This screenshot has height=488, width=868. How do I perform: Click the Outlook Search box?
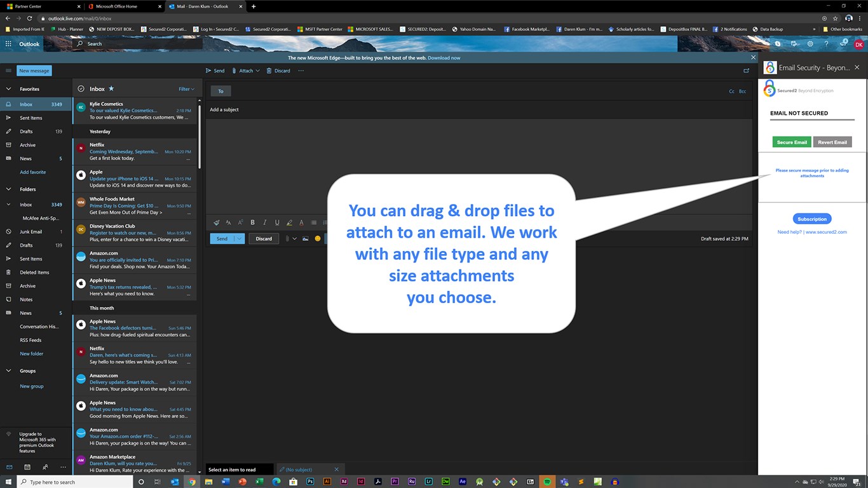pos(138,44)
